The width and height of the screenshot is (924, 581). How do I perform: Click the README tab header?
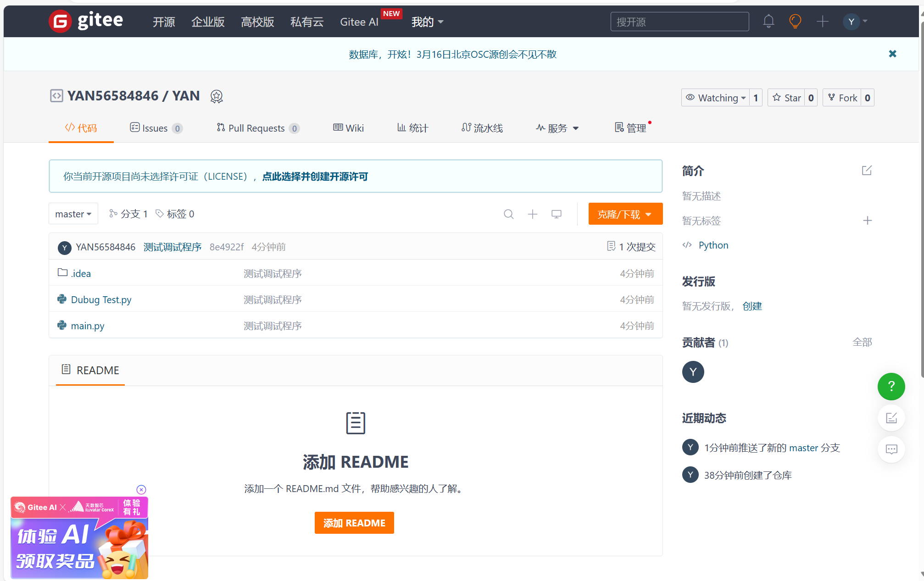90,370
